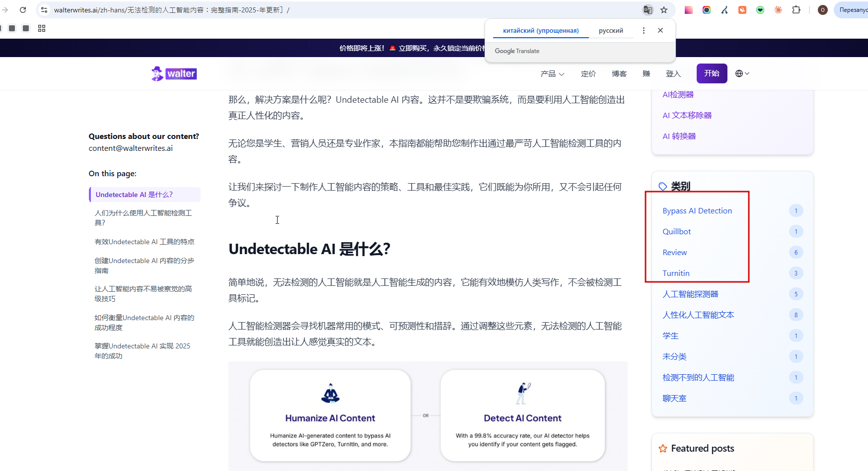Click the 人性化人工智能文本 count badge 8
Screen dimensions: 868x471
coord(796,315)
